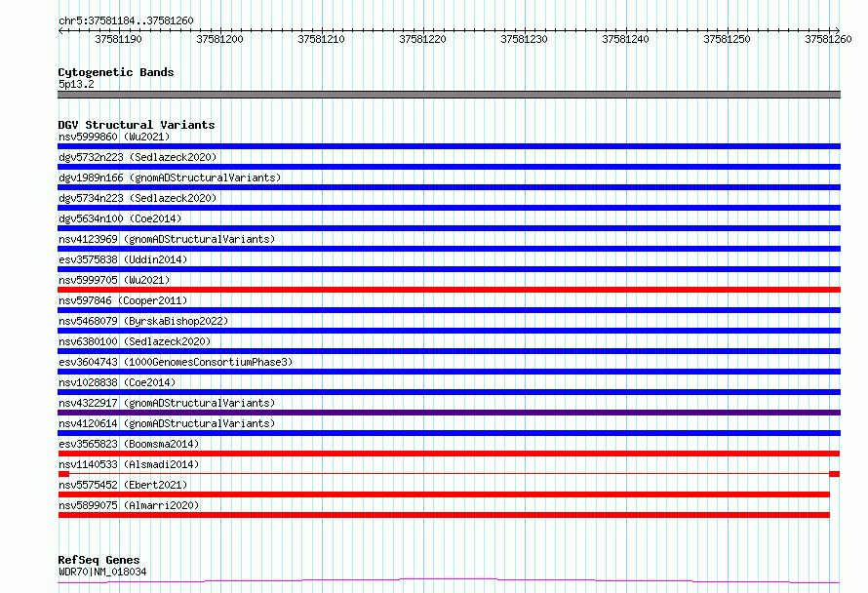Click the thin red line under nsv1140533
Screen dimensions: 868x593
pyautogui.click(x=449, y=474)
